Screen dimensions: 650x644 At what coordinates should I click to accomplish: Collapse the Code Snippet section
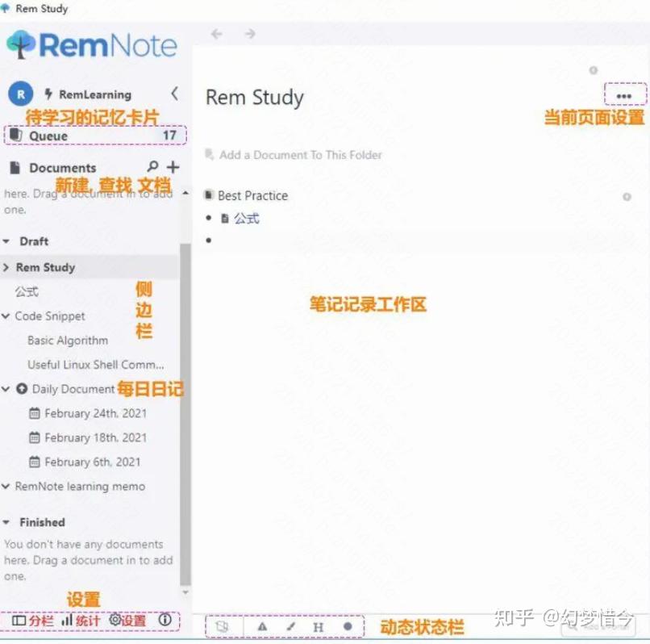7,316
